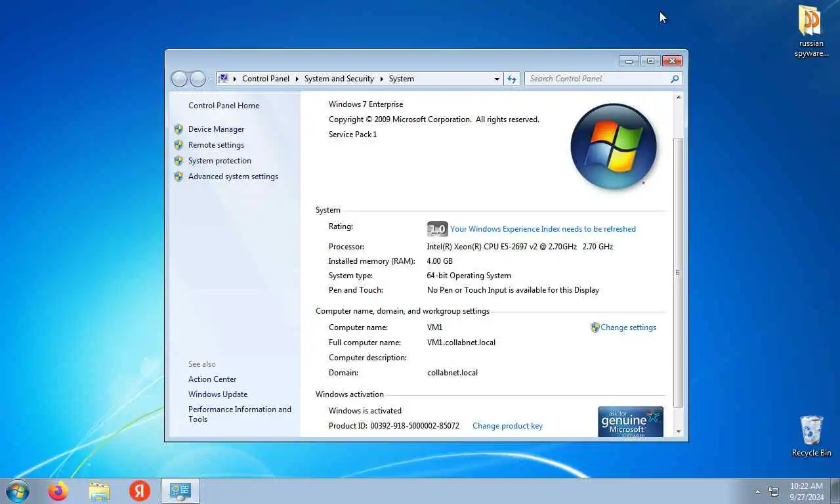The height and width of the screenshot is (504, 840).
Task: Launch Firefox from the taskbar
Action: coord(58,491)
